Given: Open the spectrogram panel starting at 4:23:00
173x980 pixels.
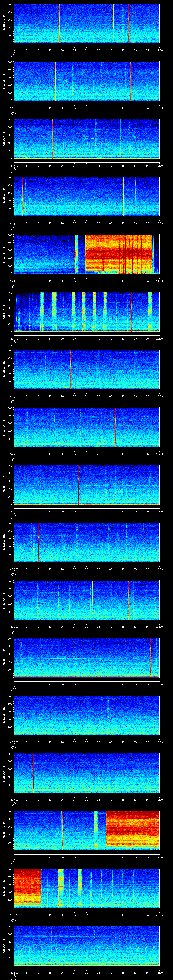Looking at the screenshot, I should (87, 427).
